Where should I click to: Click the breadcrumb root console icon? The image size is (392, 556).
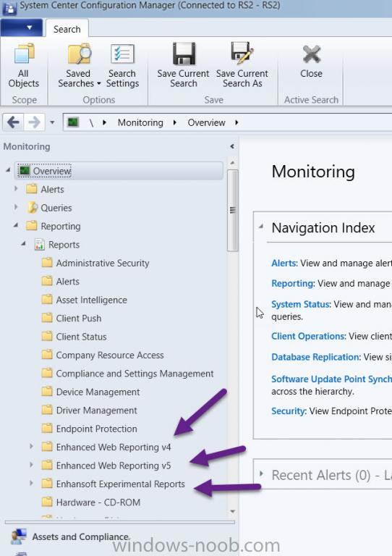[73, 122]
